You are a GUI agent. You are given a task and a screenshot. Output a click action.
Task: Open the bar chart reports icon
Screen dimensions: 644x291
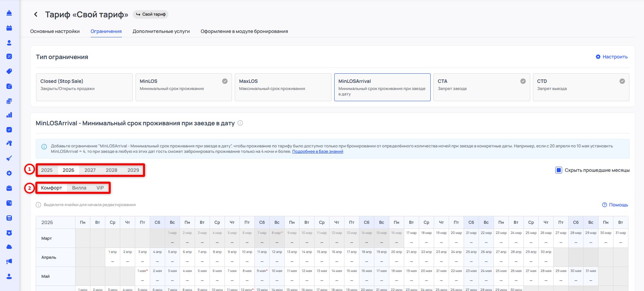9,115
